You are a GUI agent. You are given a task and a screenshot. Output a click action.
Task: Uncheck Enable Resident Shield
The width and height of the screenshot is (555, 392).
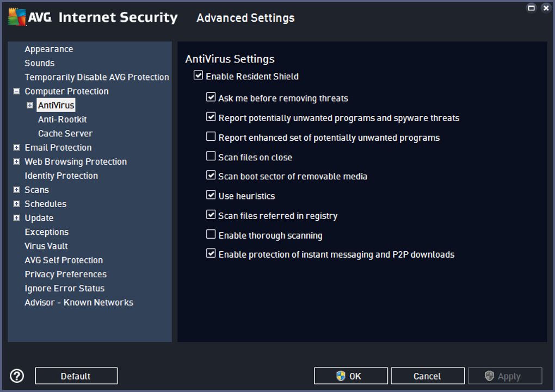click(x=198, y=76)
